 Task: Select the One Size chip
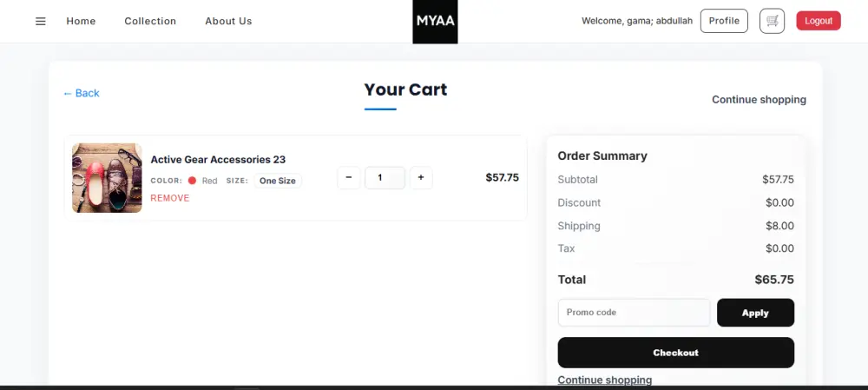coord(278,181)
